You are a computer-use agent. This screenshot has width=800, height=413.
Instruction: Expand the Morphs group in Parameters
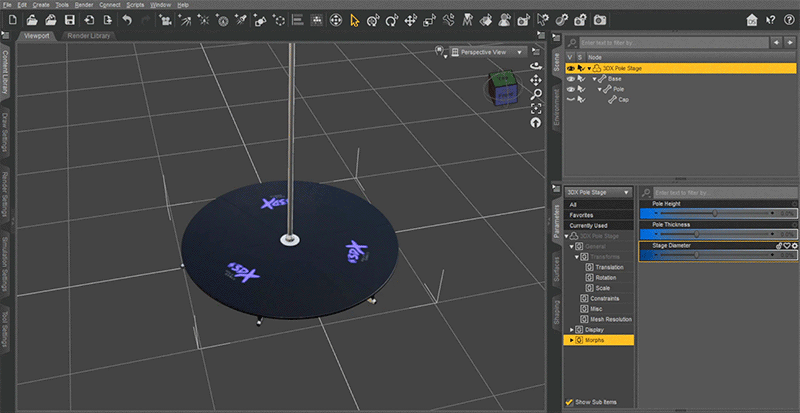pos(572,340)
